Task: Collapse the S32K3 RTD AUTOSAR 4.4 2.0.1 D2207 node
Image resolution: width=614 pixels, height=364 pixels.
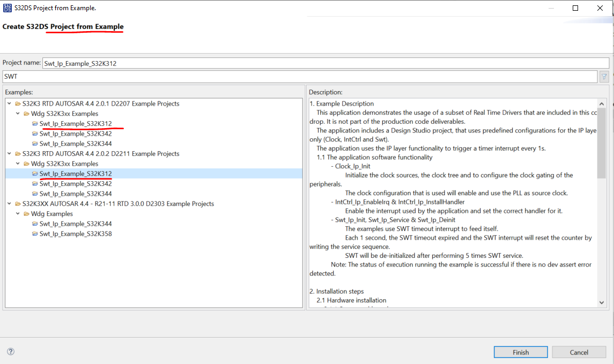Action: 10,103
